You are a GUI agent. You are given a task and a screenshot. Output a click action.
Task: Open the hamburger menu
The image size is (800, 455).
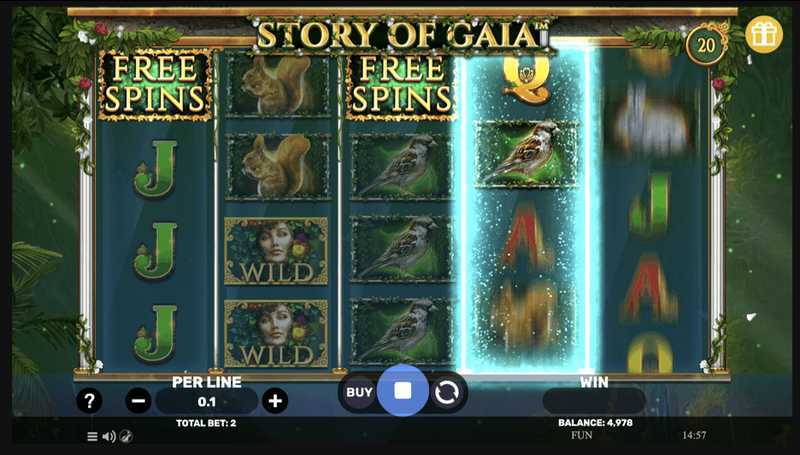[92, 437]
